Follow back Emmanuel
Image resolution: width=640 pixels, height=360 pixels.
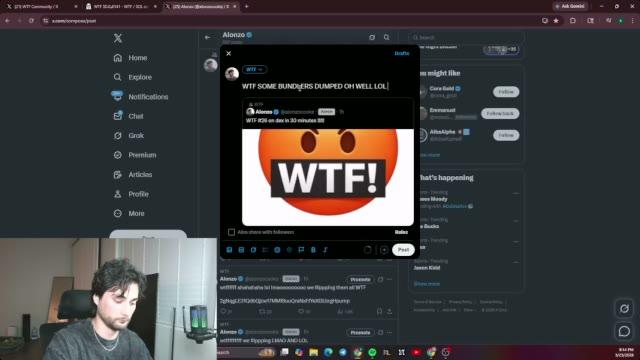pyautogui.click(x=500, y=113)
